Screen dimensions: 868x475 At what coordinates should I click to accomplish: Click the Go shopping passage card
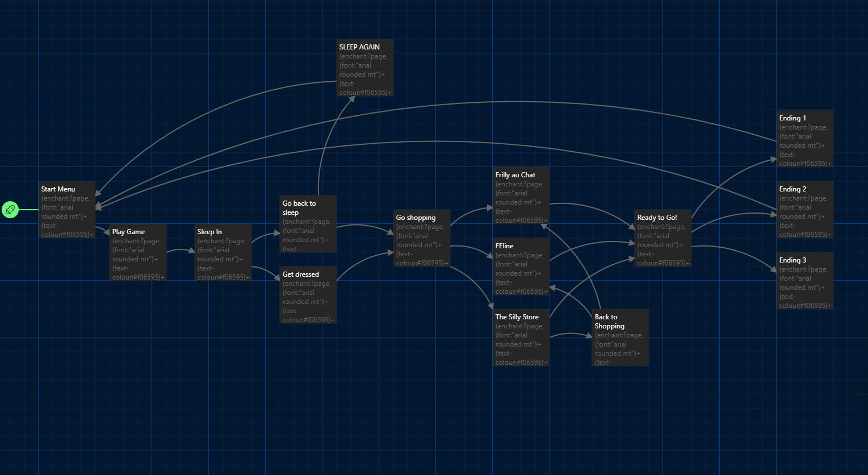pyautogui.click(x=422, y=238)
